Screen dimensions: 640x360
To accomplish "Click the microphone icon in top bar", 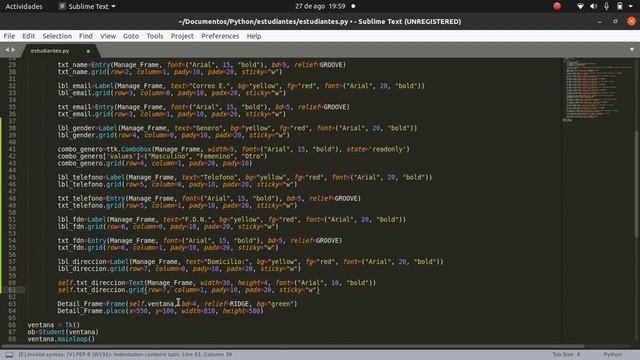I will [607, 6].
